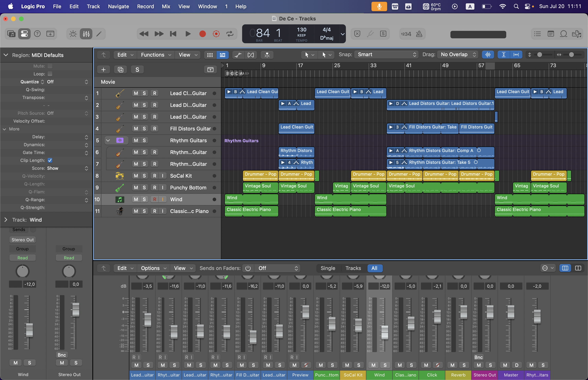This screenshot has height=380, width=588.
Task: Open mixer Options menu
Action: 153,268
